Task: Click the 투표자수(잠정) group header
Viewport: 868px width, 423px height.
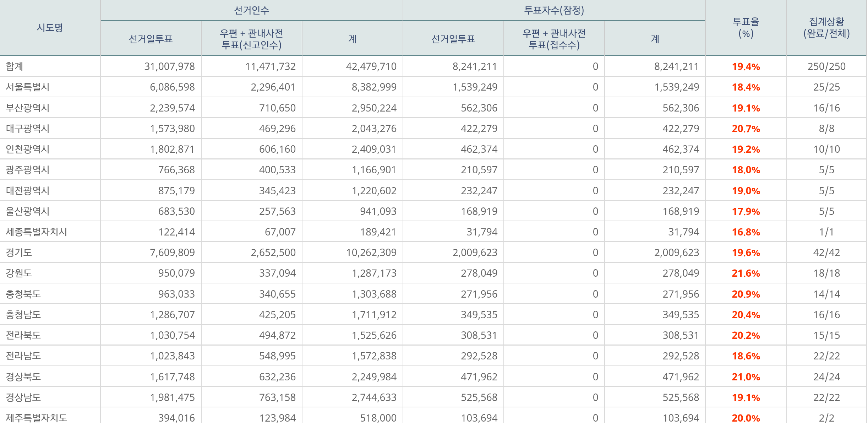Action: (x=554, y=10)
